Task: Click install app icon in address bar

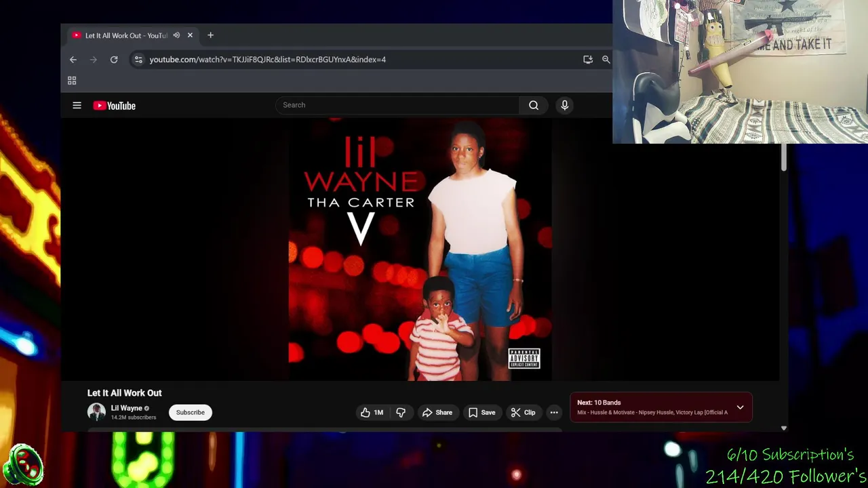Action: [588, 60]
